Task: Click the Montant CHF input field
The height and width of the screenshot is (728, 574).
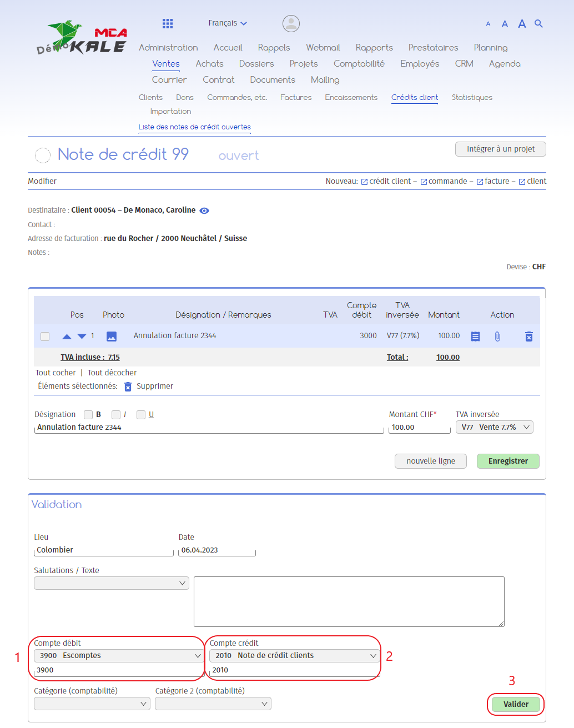Action: point(419,428)
